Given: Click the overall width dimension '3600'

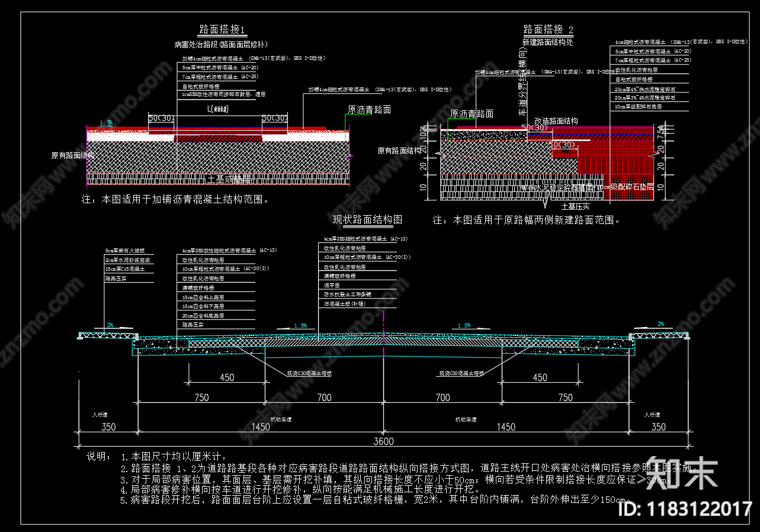Looking at the screenshot, I should 384,441.
